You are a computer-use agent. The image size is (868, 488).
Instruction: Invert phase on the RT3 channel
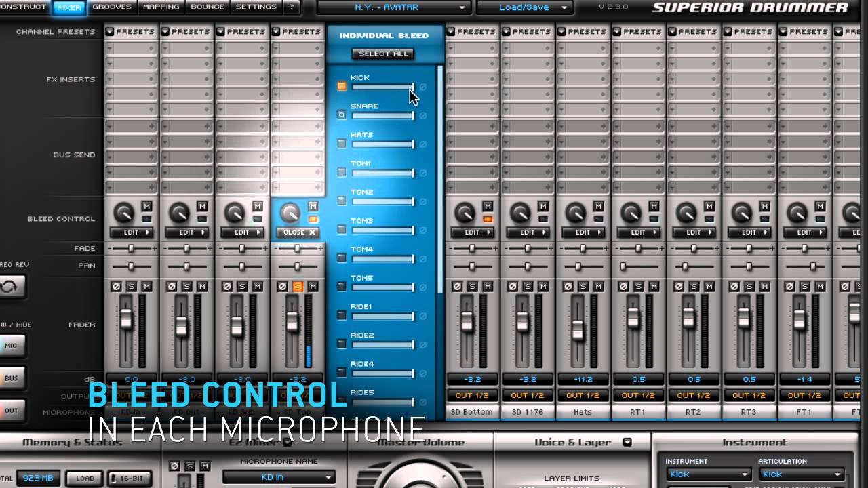pyautogui.click(x=734, y=287)
